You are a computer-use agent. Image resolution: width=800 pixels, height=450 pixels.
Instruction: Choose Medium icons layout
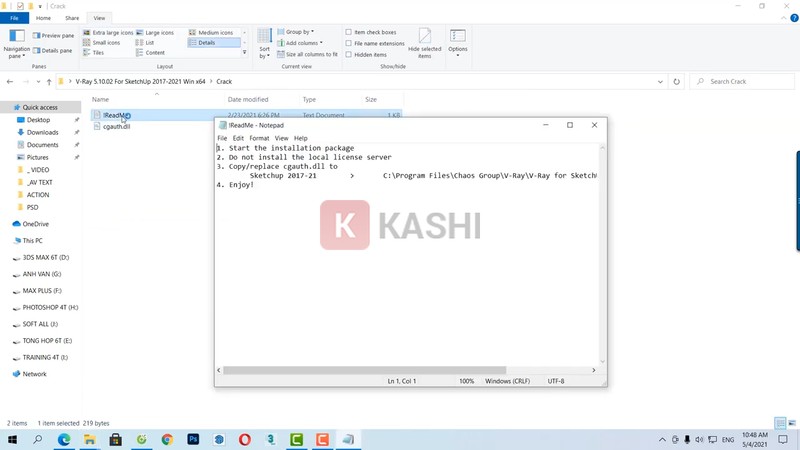(211, 33)
